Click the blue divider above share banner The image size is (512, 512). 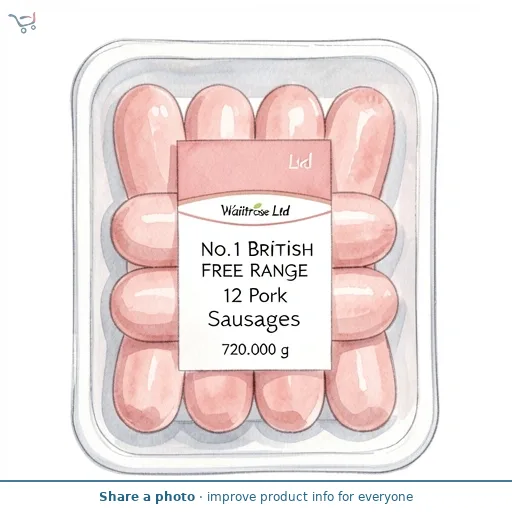256,481
